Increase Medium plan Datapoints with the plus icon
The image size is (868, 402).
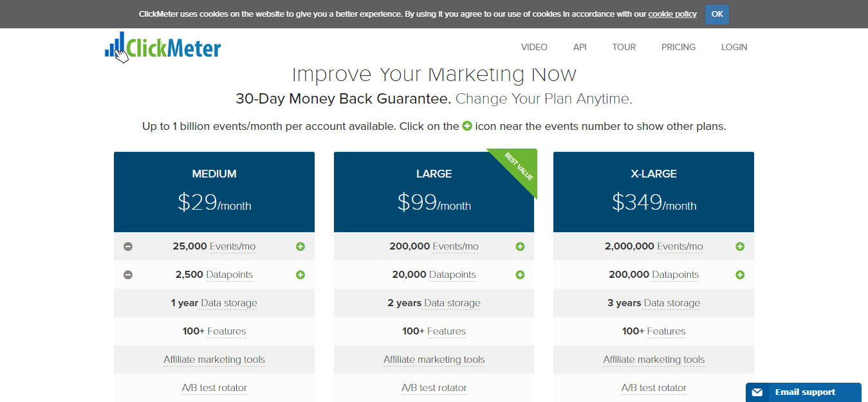click(300, 275)
